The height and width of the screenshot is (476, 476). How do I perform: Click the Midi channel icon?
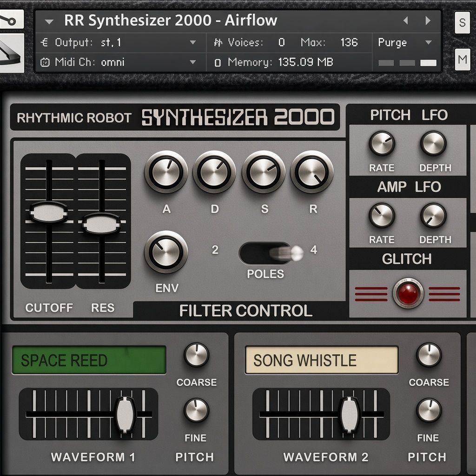tap(45, 63)
